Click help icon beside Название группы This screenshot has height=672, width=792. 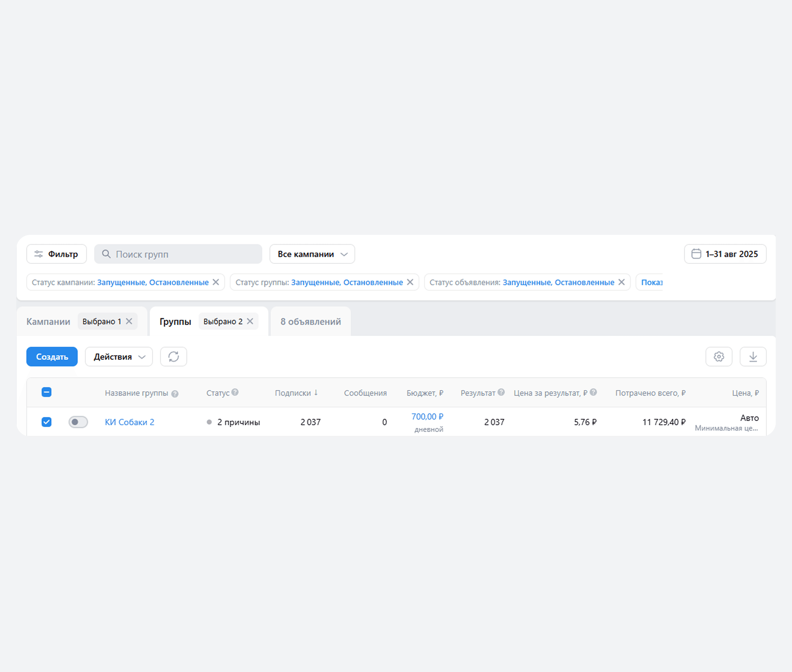[175, 394]
